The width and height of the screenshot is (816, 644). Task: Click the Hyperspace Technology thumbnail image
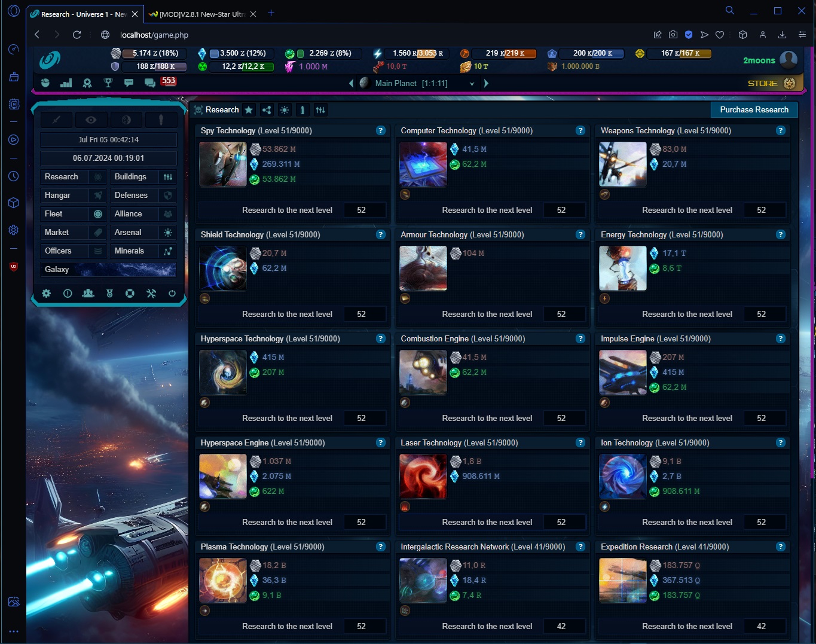pos(222,372)
